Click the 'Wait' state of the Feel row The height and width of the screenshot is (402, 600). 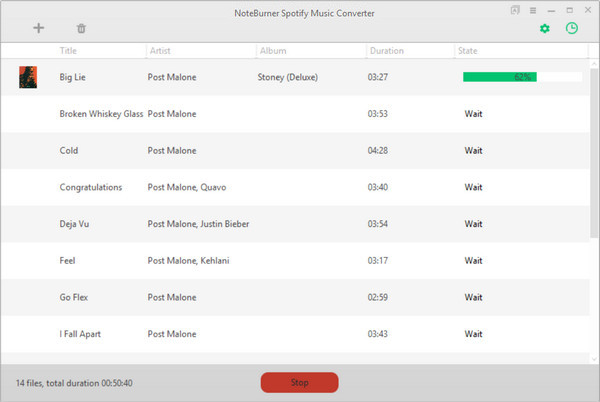tap(473, 260)
